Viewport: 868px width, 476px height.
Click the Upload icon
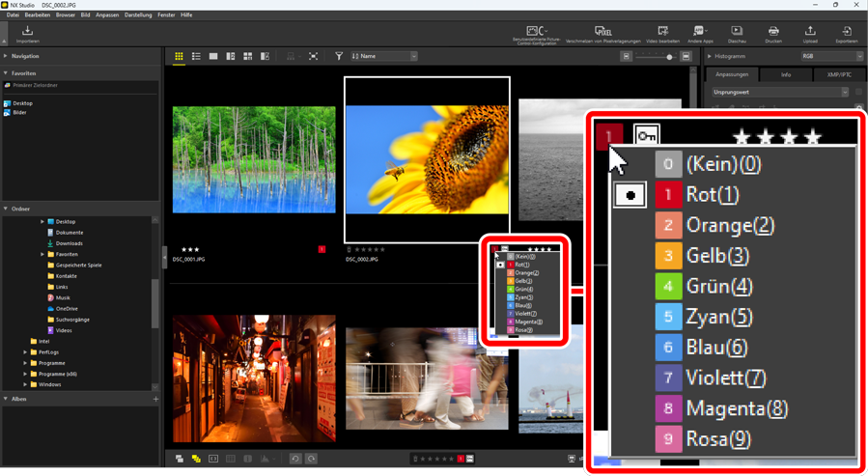pyautogui.click(x=810, y=33)
